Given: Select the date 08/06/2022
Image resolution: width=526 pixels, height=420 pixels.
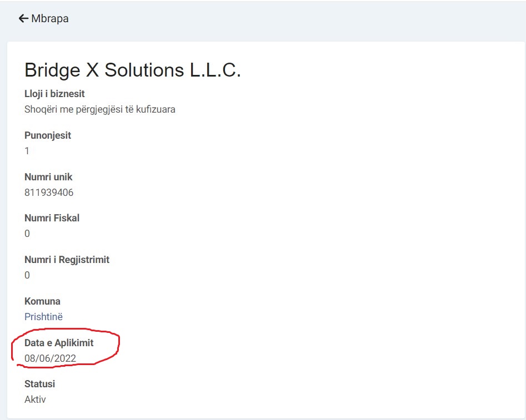Looking at the screenshot, I should click(x=51, y=358).
